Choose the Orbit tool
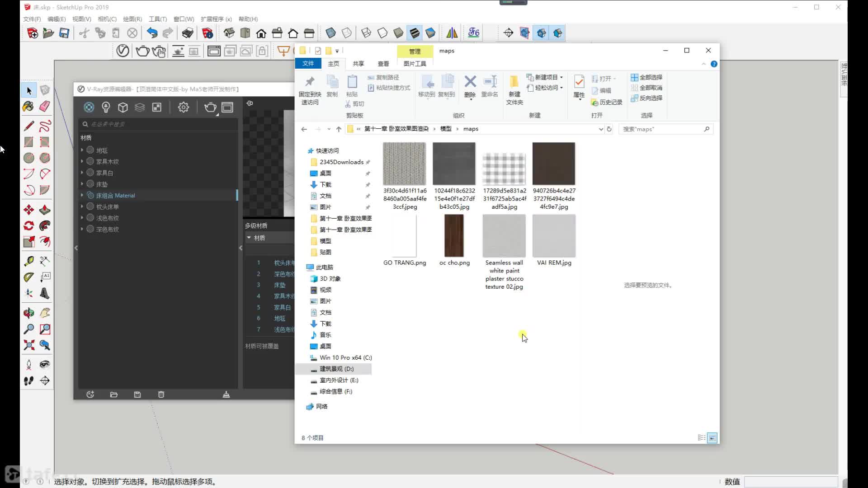The width and height of the screenshot is (868, 488). (28, 313)
